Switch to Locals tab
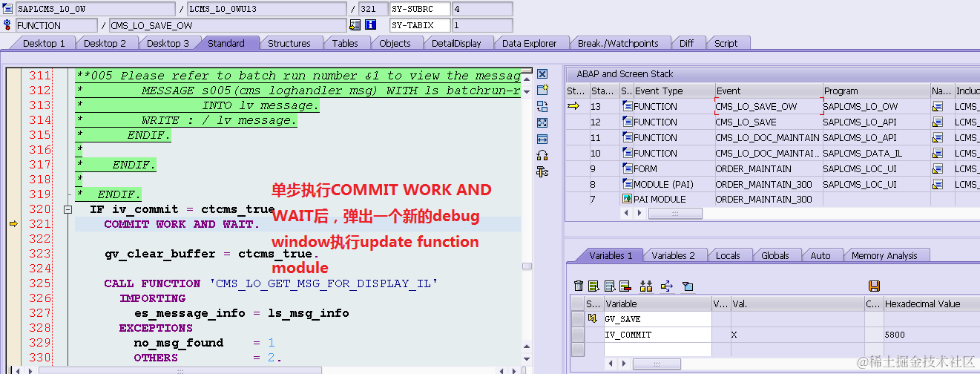 tap(728, 255)
